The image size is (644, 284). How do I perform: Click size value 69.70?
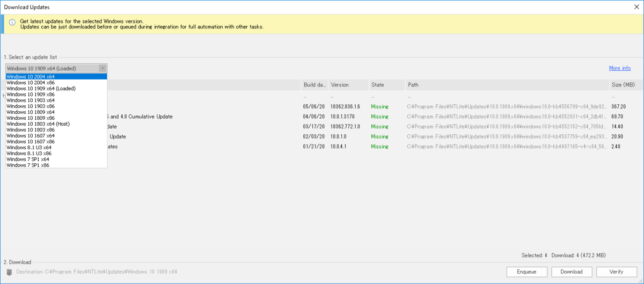click(x=617, y=116)
